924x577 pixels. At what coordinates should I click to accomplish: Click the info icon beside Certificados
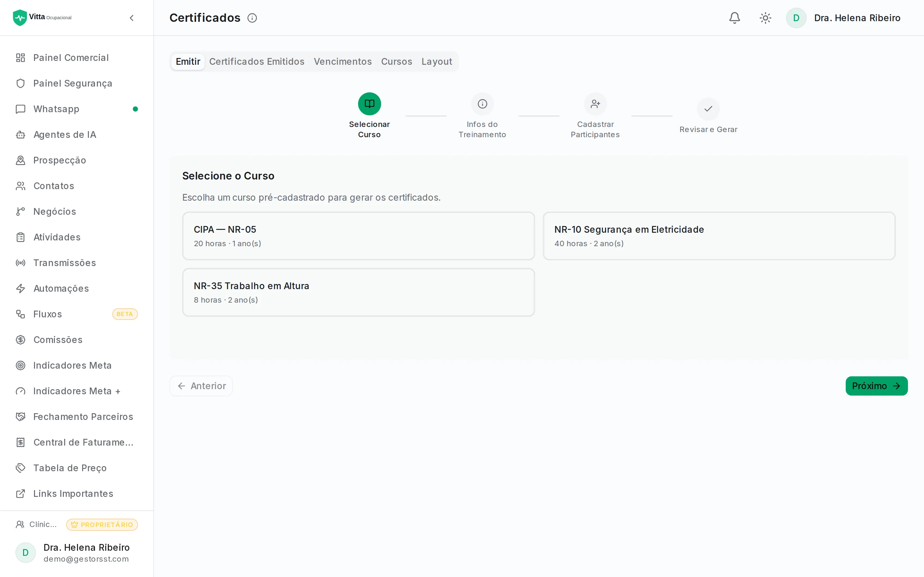(x=252, y=18)
